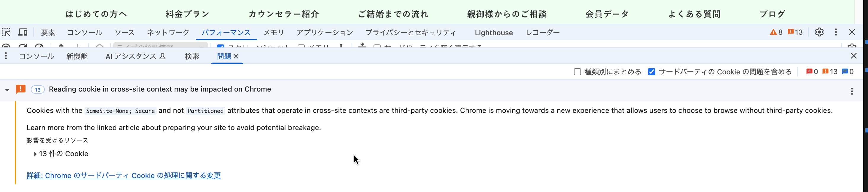Toggle the device toolbar icon
Screen dimensions: 868x192
tap(23, 32)
